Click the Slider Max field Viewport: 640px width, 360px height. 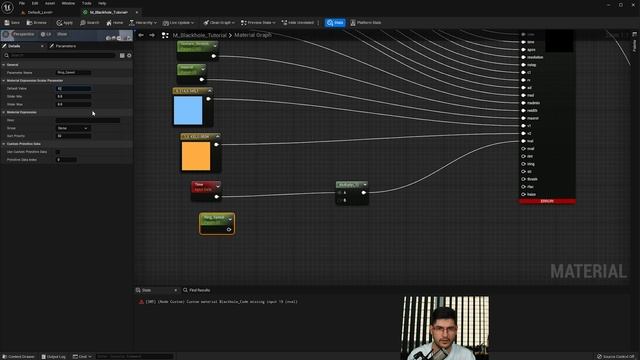[73, 104]
